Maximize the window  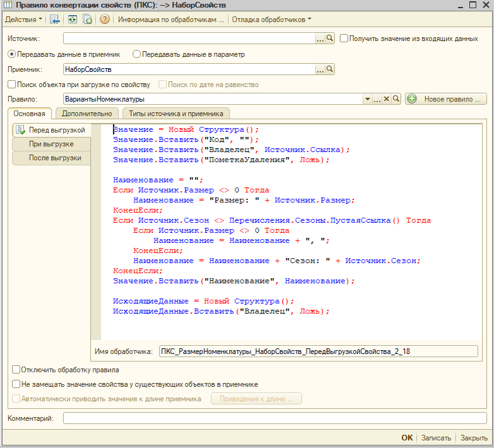[x=473, y=4]
